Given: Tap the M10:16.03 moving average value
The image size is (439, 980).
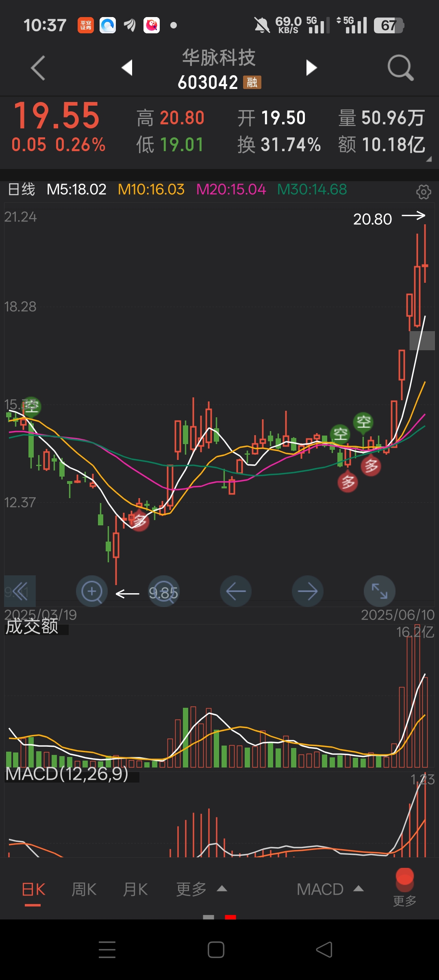Looking at the screenshot, I should (151, 189).
